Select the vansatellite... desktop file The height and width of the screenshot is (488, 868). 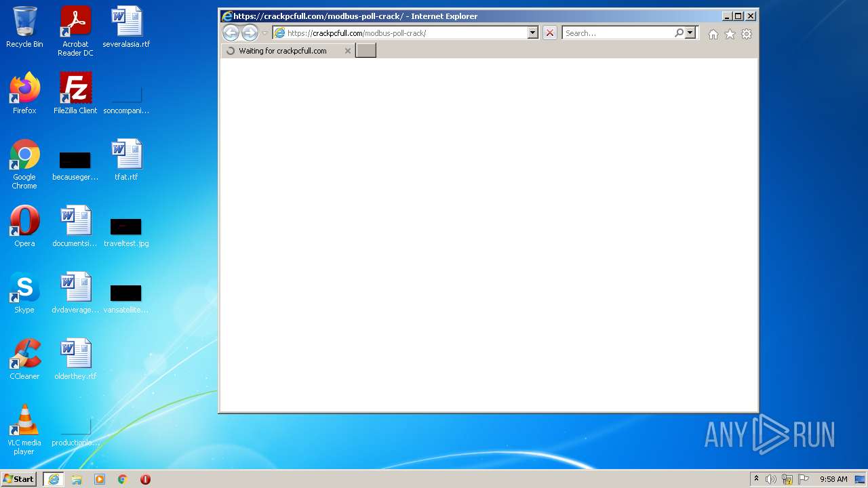point(126,298)
